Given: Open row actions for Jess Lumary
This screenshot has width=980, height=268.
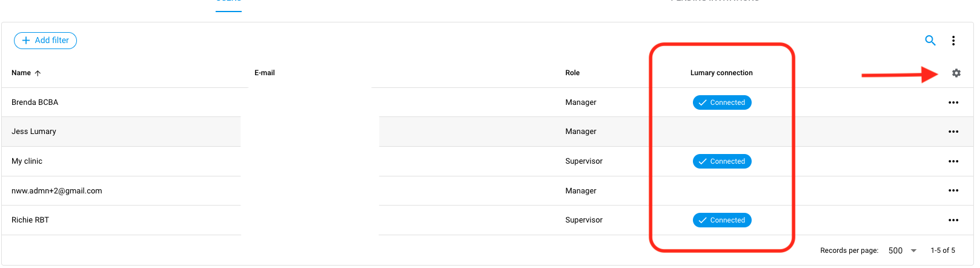Looking at the screenshot, I should (953, 132).
